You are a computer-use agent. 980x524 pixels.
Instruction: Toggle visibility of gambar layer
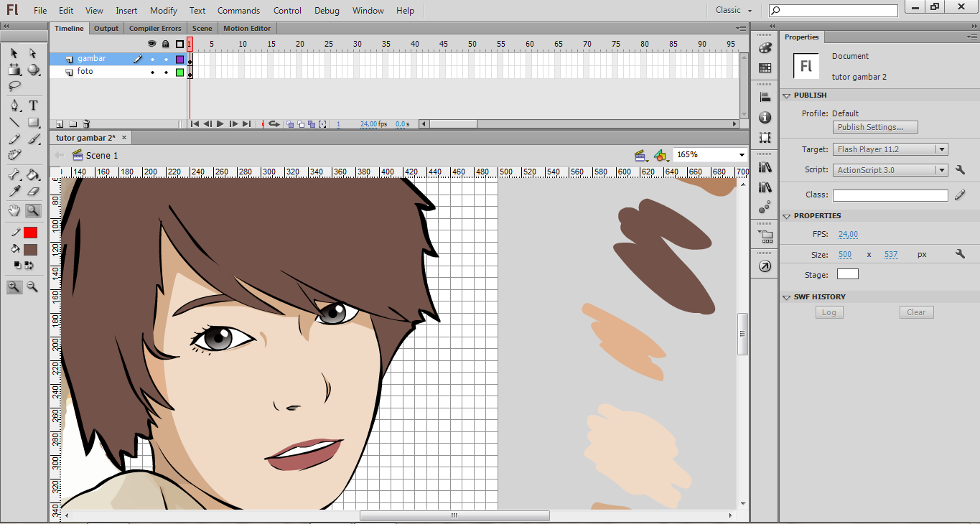tap(152, 60)
